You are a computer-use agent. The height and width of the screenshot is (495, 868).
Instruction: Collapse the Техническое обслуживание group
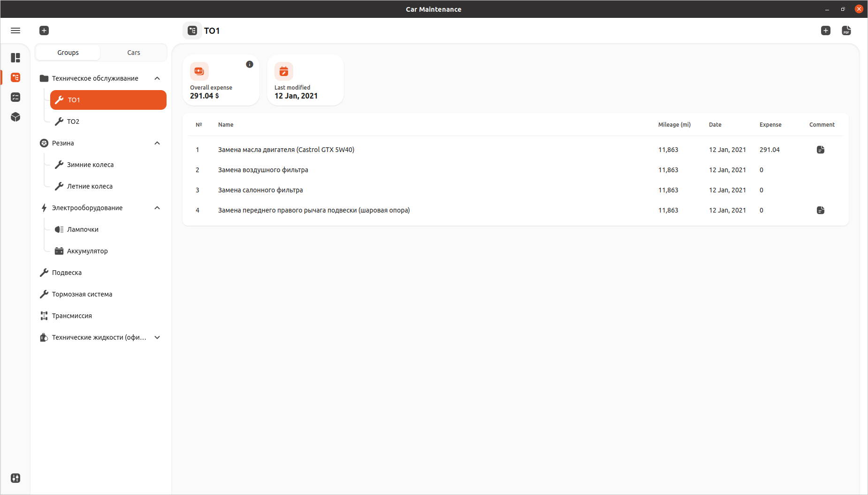point(157,78)
